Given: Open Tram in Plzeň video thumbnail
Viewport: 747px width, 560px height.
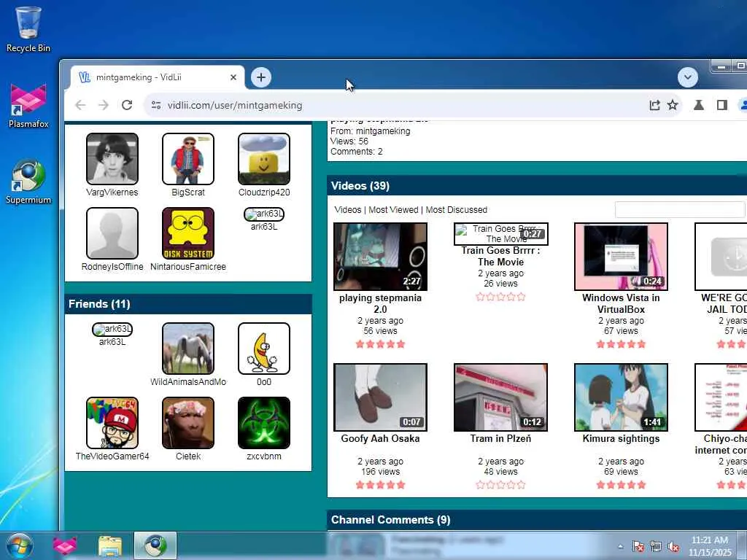Looking at the screenshot, I should click(x=500, y=397).
